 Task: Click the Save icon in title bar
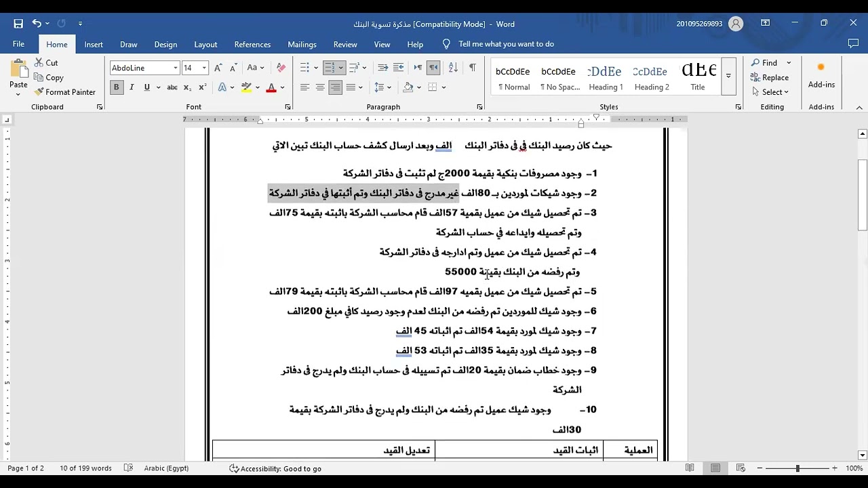18,24
